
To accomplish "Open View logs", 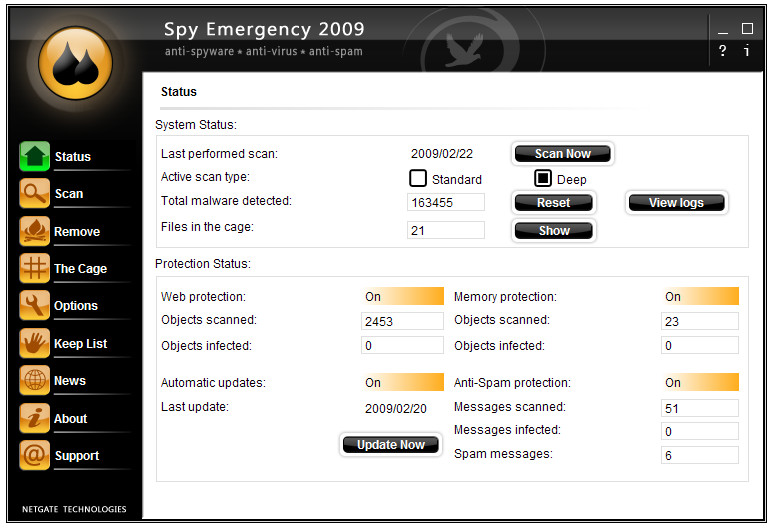I will (676, 203).
